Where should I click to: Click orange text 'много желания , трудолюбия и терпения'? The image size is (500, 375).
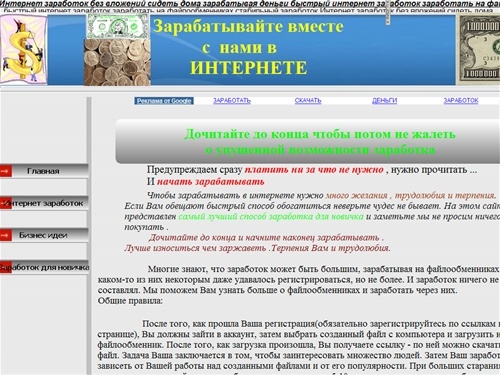point(411,196)
